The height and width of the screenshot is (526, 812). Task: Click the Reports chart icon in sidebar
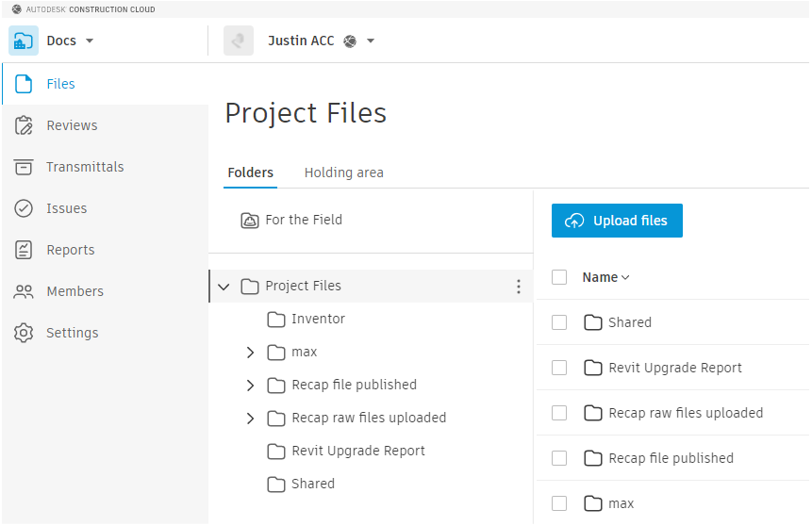(24, 250)
